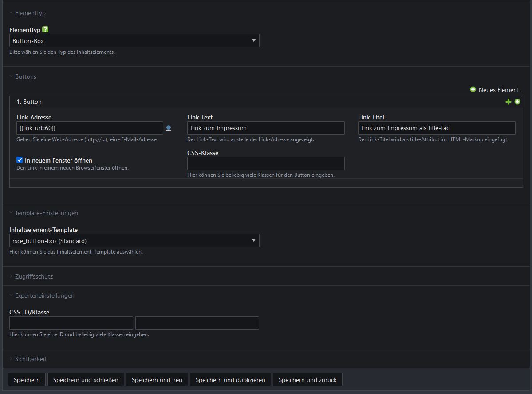Collapse the Template-Einstellungen section
Viewport: 532px width, 394px height.
click(46, 213)
